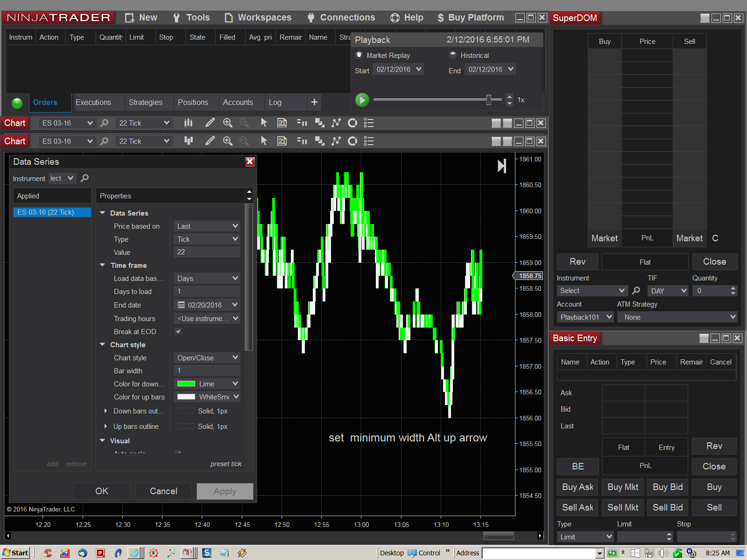Close the Data Series dialog with the red X

click(250, 161)
